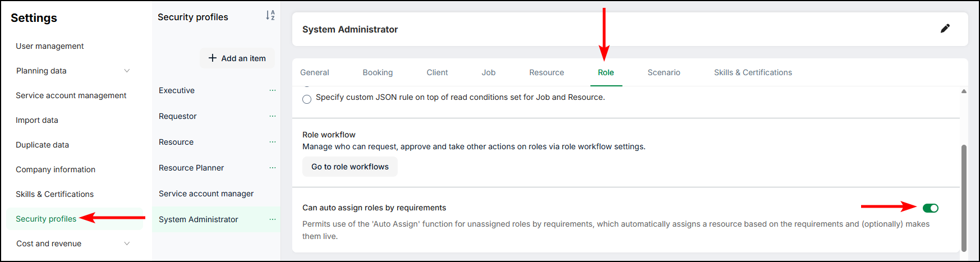980x262 pixels.
Task: Select the Requestor security profile
Action: pyautogui.click(x=178, y=116)
